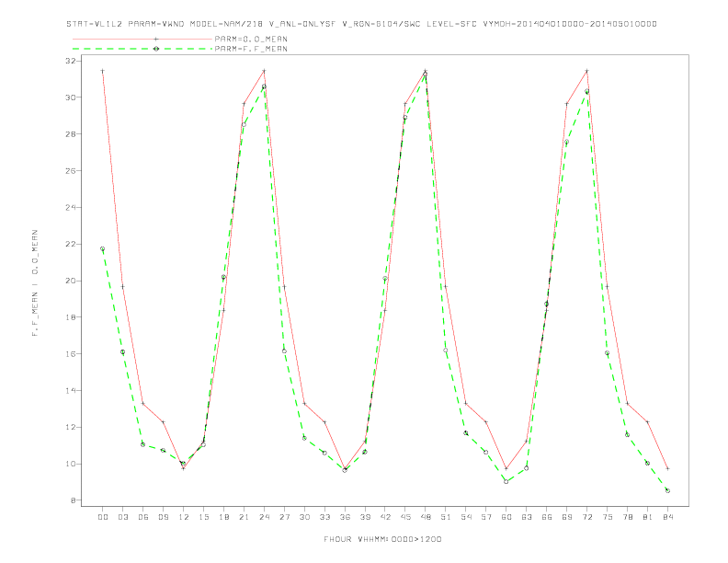Screen dimensions: 728x563
Task: Click y-axis tick label 24
Action: tap(71, 208)
